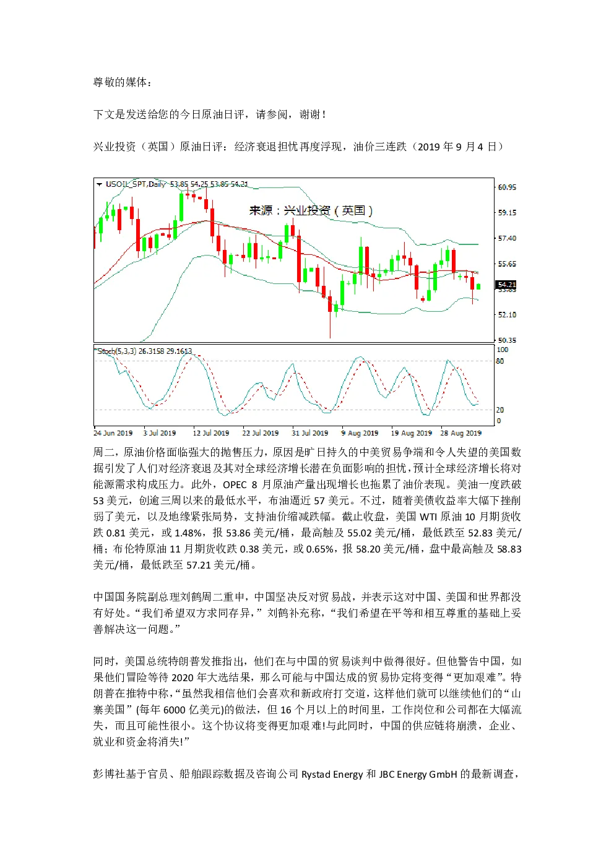Click the stochastic 80 level label
Image resolution: width=614 pixels, height=868 pixels.
[x=500, y=361]
